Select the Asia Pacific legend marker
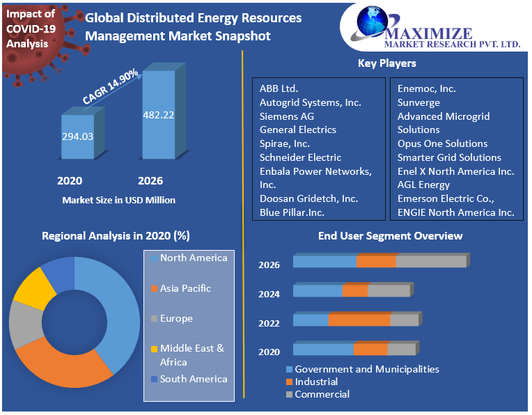532x415 pixels. pos(154,289)
